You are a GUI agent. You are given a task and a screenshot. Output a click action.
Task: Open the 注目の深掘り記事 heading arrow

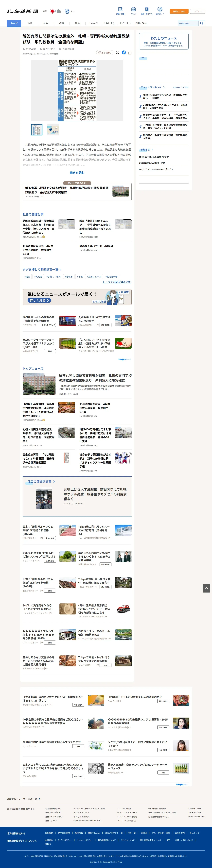click(x=54, y=482)
